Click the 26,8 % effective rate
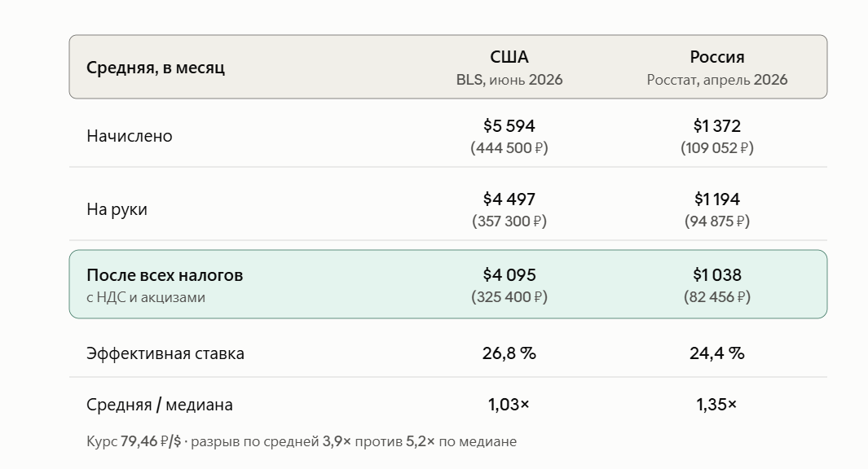 (x=509, y=353)
